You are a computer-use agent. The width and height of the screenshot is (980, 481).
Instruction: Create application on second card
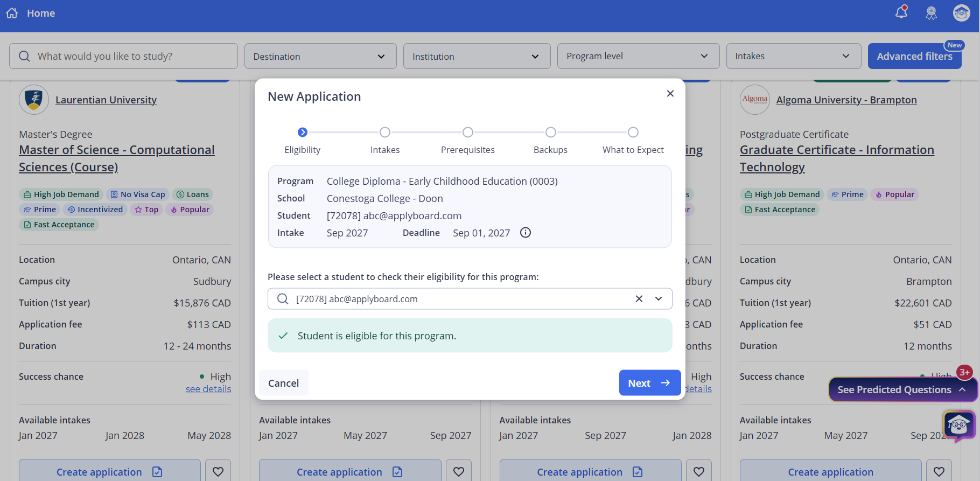[x=350, y=472]
